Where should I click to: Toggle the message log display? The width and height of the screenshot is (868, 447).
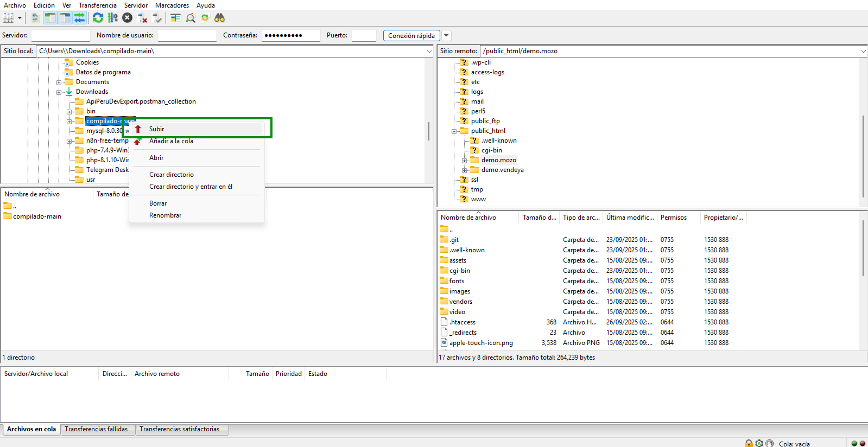click(35, 18)
